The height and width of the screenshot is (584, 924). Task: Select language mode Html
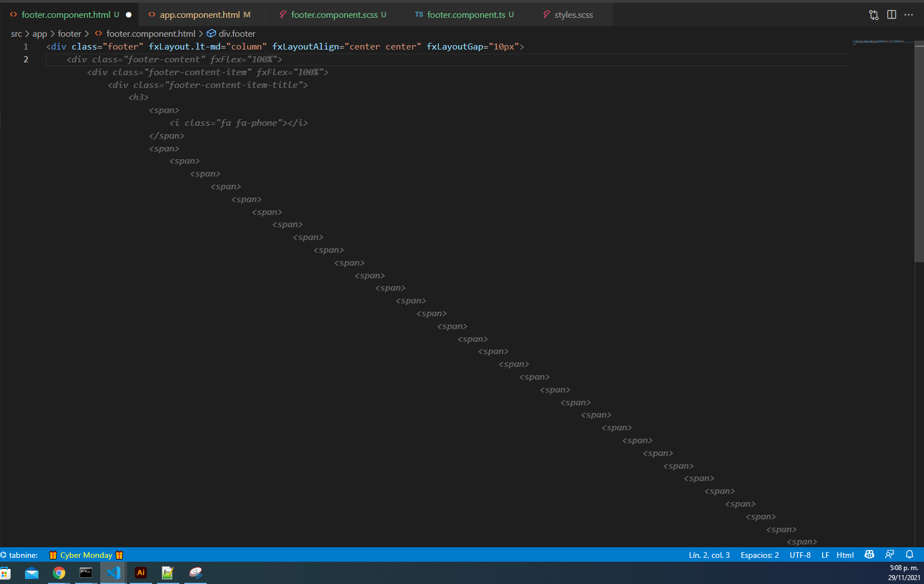point(845,555)
